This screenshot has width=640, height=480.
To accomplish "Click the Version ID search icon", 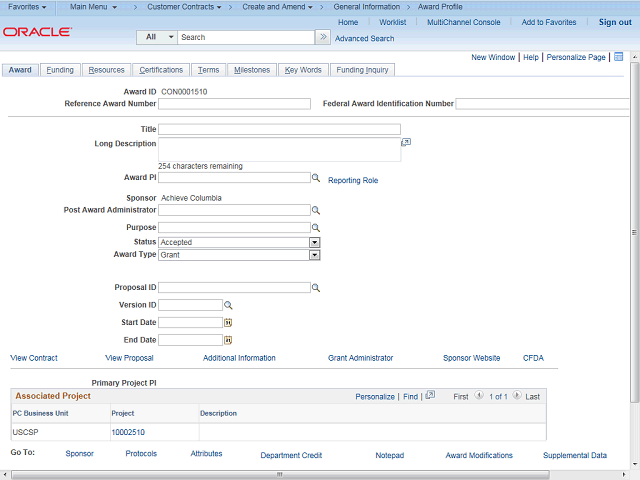I will (227, 305).
